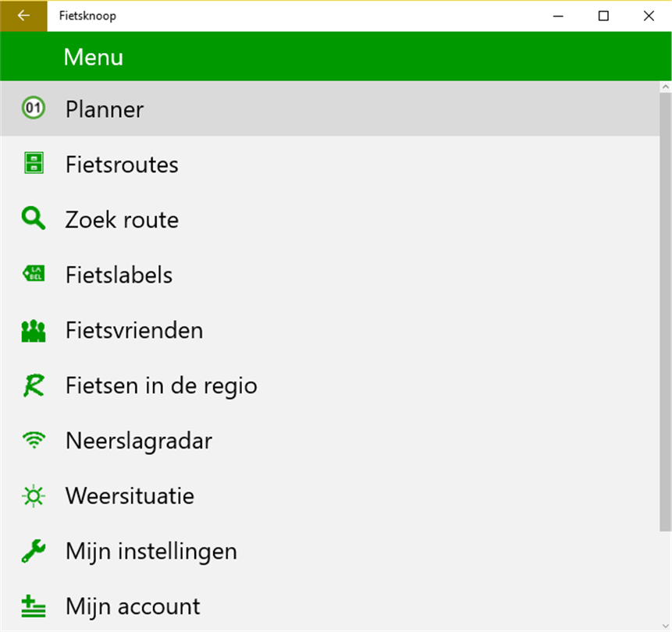Click the Zoek route magnifier icon
The height and width of the screenshot is (632, 672).
[x=33, y=219]
